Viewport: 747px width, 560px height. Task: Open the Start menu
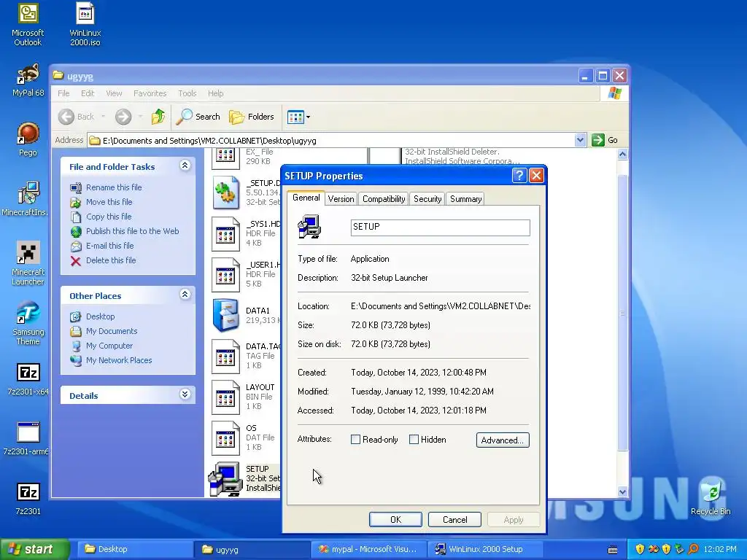click(x=34, y=549)
